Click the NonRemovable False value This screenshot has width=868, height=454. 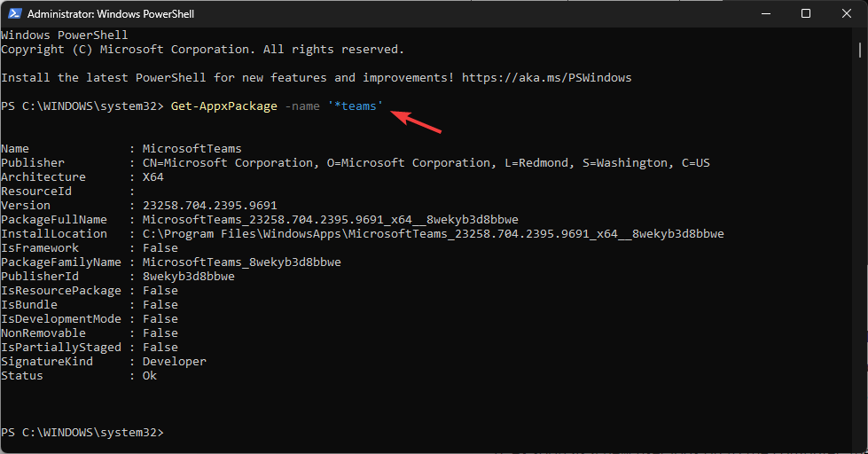tap(160, 333)
